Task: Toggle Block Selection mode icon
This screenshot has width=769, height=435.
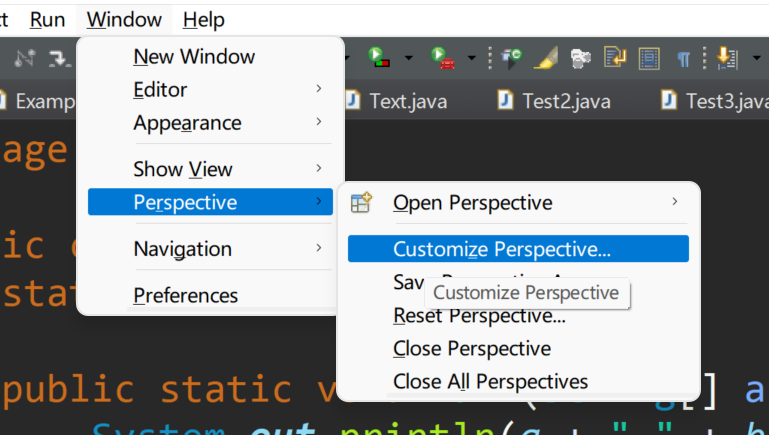Action: [649, 58]
